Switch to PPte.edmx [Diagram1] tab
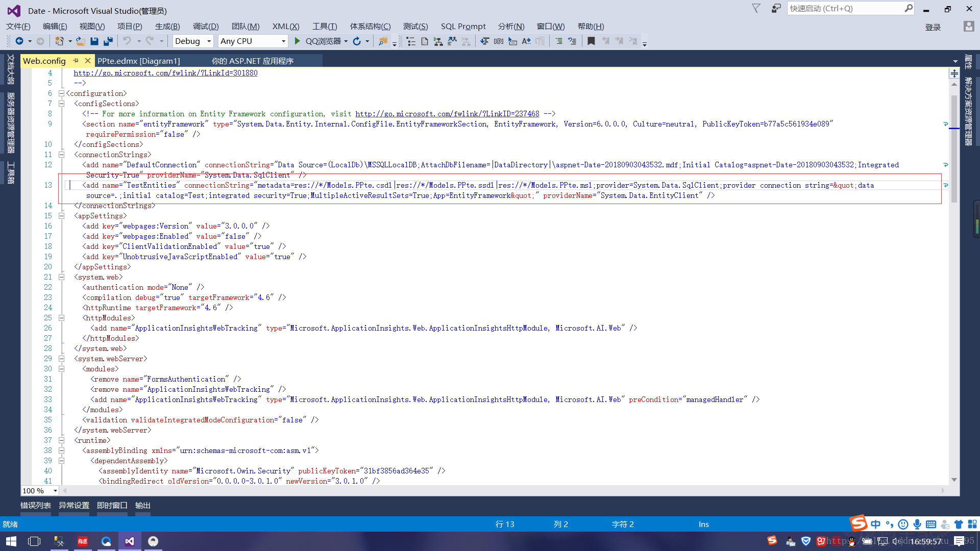Viewport: 980px width, 551px height. pos(139,61)
